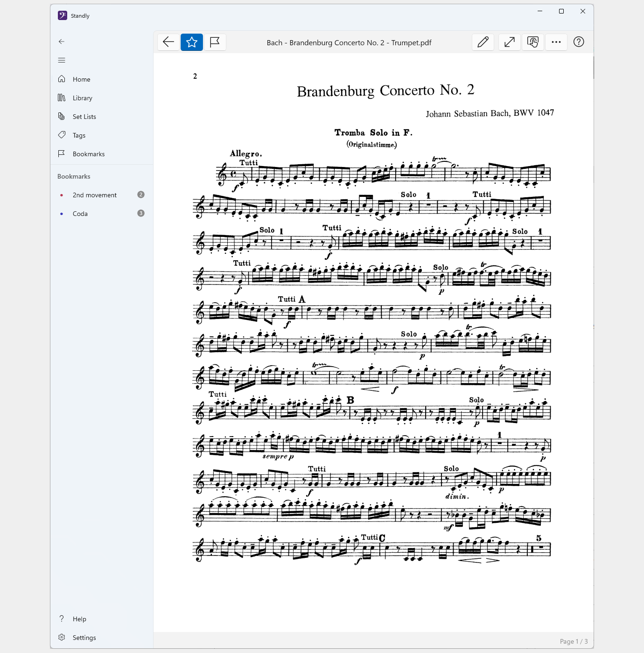Click the PDF file name title
The width and height of the screenshot is (644, 653).
349,43
